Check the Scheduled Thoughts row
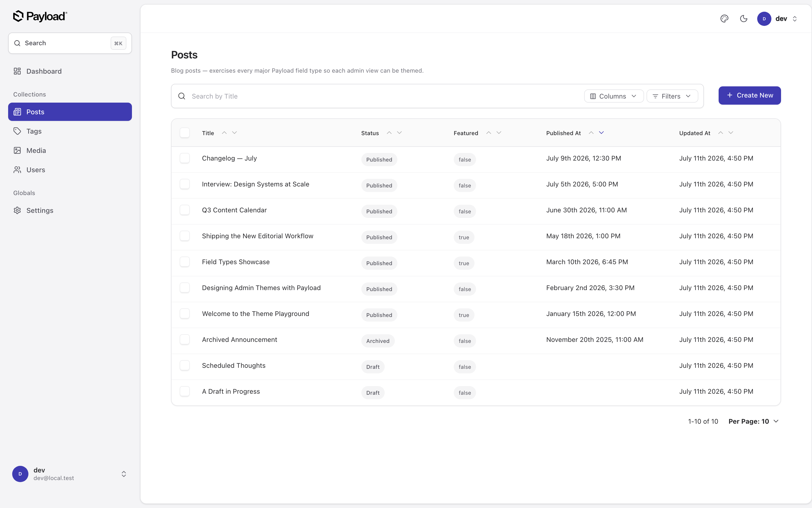This screenshot has width=812, height=508. [x=184, y=365]
